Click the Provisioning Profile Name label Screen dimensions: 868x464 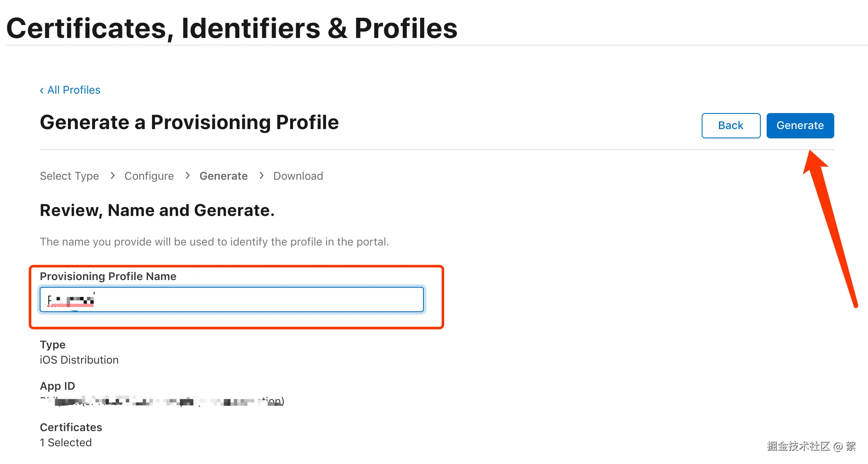pyautogui.click(x=108, y=276)
